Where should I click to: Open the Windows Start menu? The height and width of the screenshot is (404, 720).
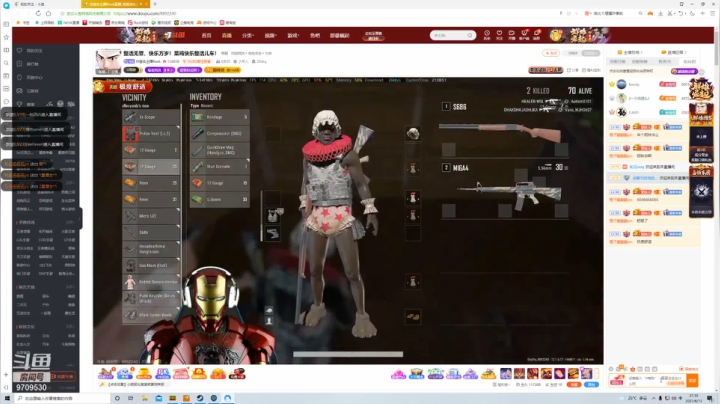(6, 398)
